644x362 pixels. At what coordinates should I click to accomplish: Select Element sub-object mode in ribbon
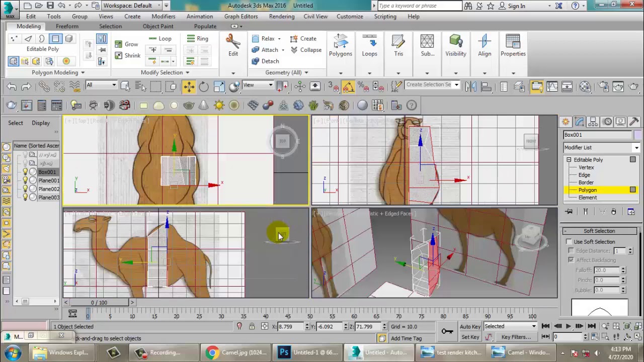[69, 39]
